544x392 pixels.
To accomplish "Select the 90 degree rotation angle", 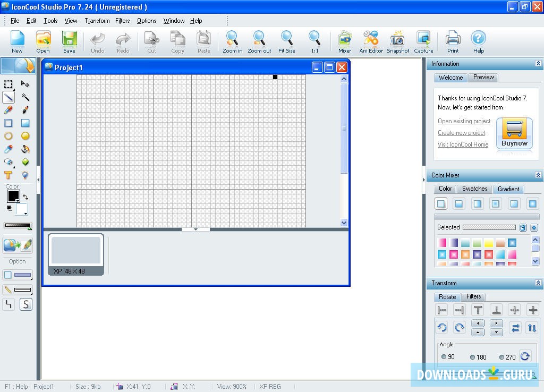I will pos(444,356).
